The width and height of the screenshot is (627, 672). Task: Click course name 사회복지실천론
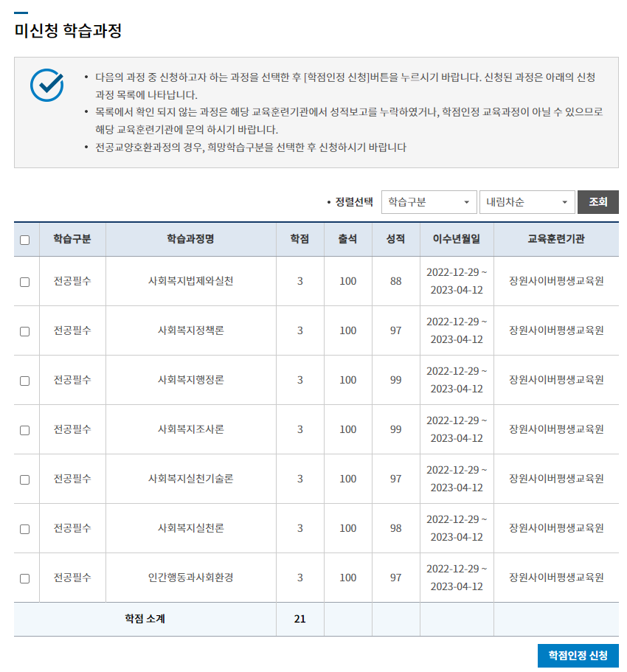[191, 528]
